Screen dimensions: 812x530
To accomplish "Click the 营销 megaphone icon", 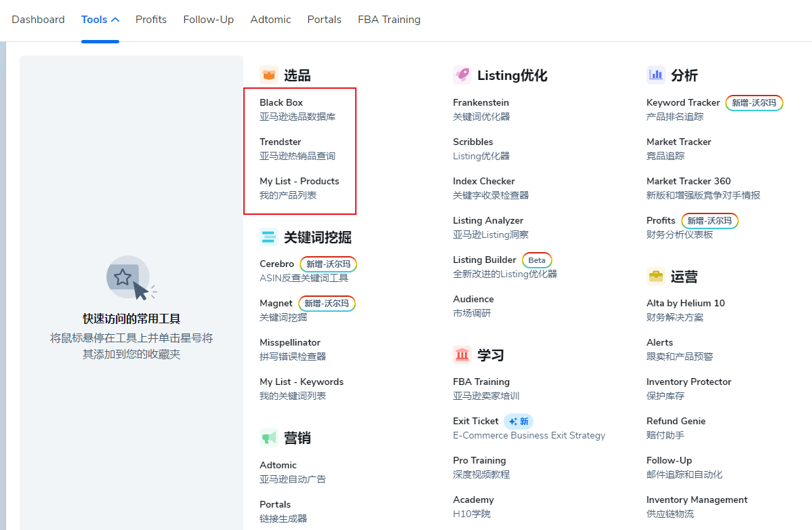I will coord(268,438).
